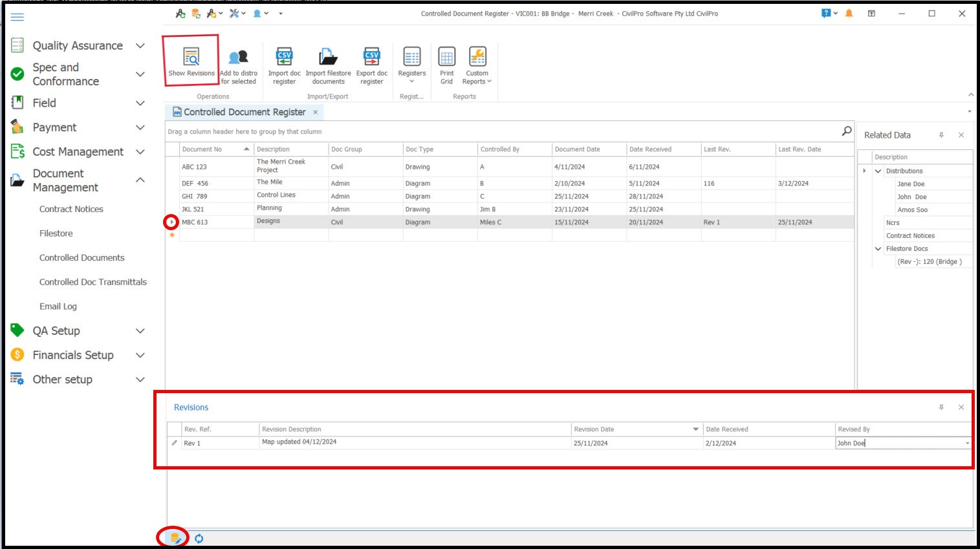Open the Revised By combo box dropdown
This screenshot has height=549, width=980.
[x=967, y=444]
